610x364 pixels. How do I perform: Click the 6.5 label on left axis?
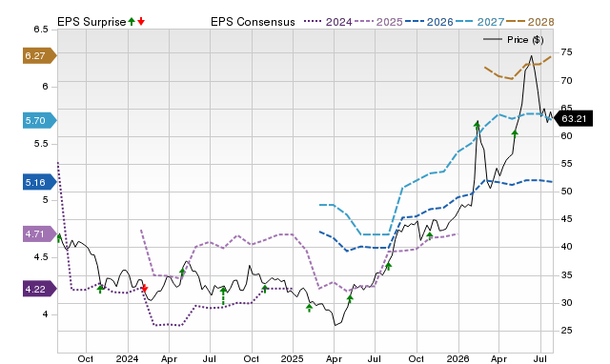click(x=41, y=30)
